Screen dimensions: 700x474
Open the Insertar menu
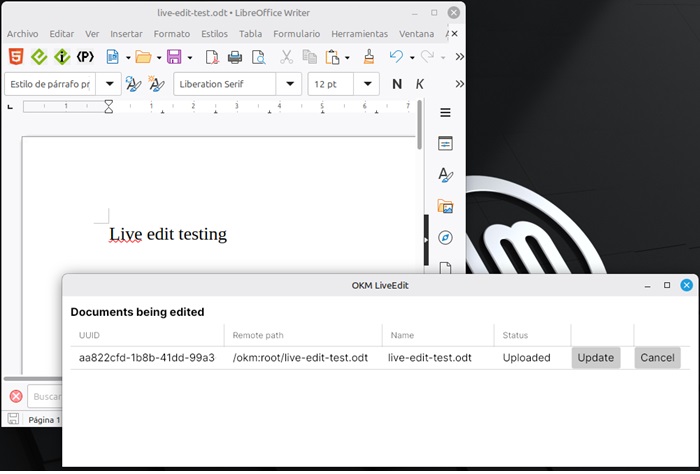click(126, 34)
